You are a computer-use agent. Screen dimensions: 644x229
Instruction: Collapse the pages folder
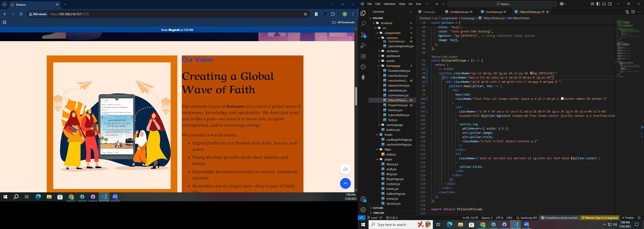388,159
